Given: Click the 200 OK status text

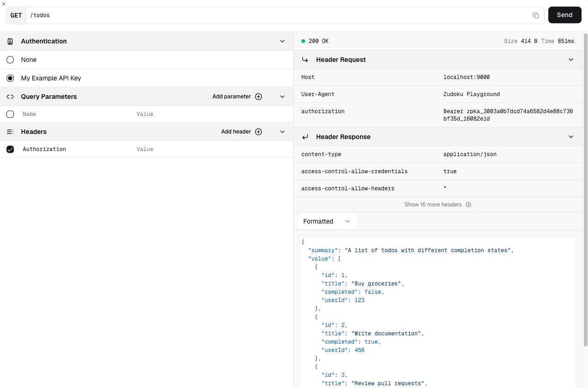Looking at the screenshot, I should tap(318, 41).
